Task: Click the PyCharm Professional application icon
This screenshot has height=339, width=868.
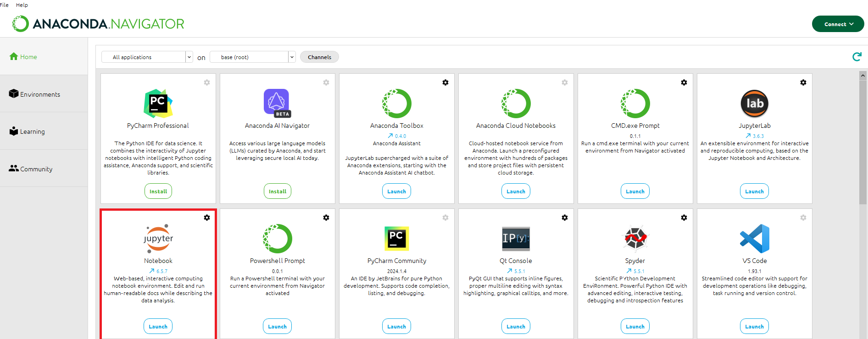Action: [x=158, y=104]
